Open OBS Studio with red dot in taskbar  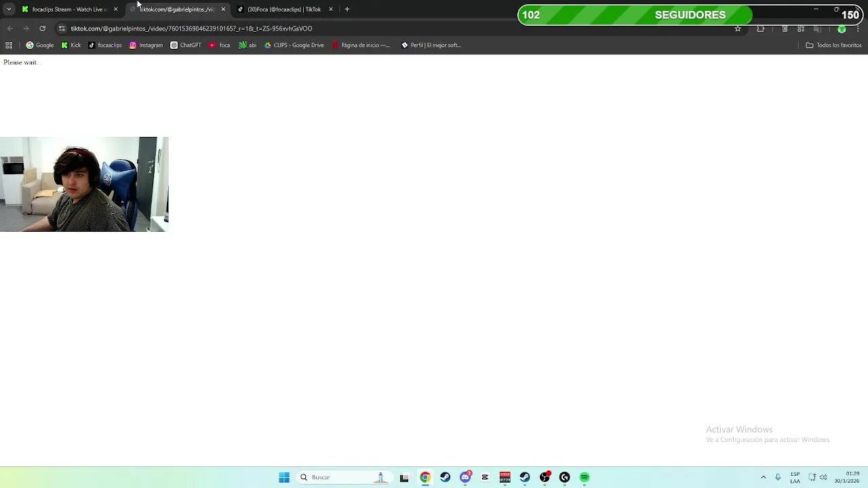[545, 477]
